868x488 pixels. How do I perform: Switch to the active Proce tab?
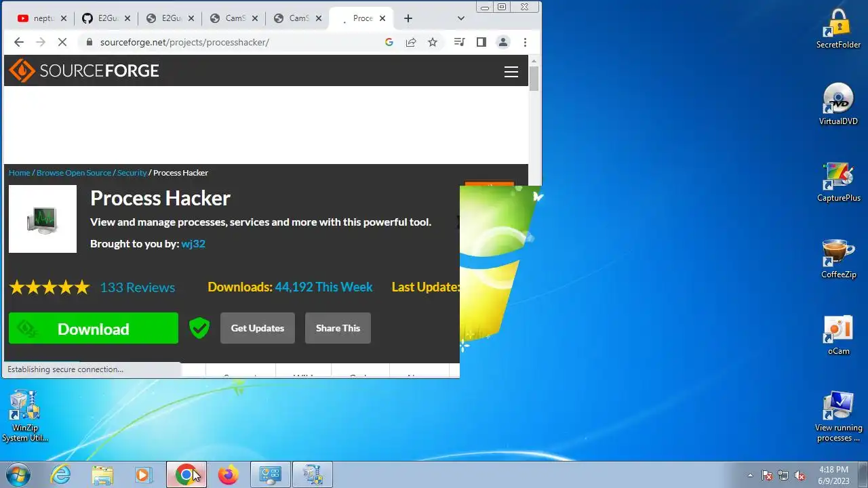pyautogui.click(x=359, y=18)
